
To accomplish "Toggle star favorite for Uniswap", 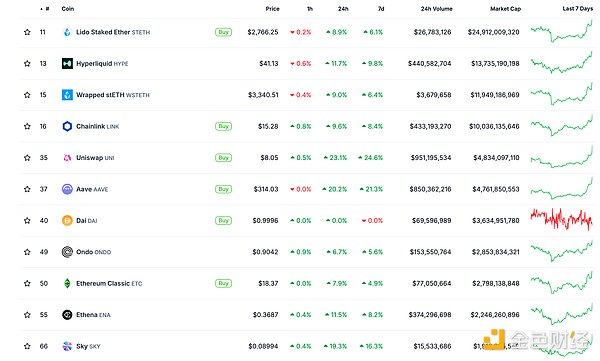I will tap(27, 158).
